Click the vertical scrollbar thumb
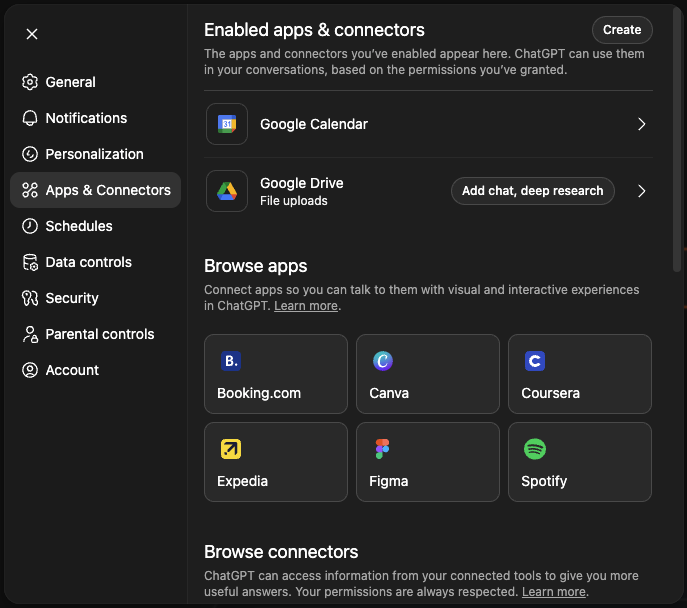This screenshot has width=687, height=608. tap(677, 140)
